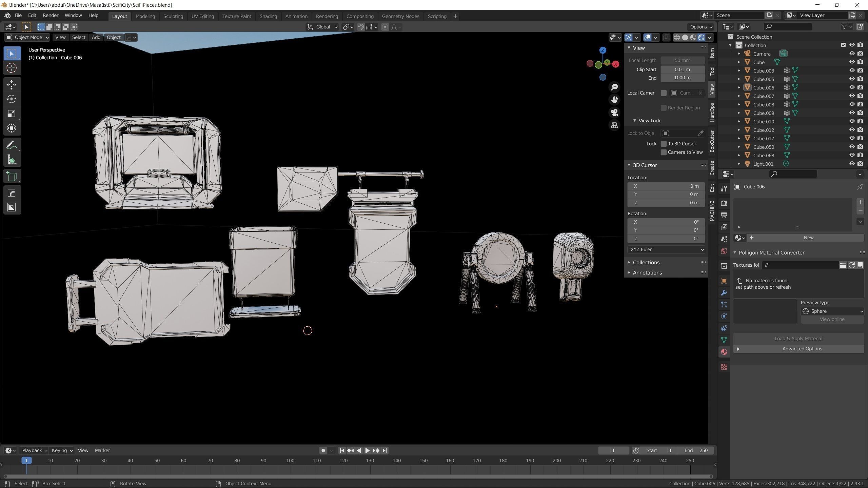Image resolution: width=868 pixels, height=488 pixels.
Task: Open Object Data properties triangle tab
Action: (x=724, y=340)
